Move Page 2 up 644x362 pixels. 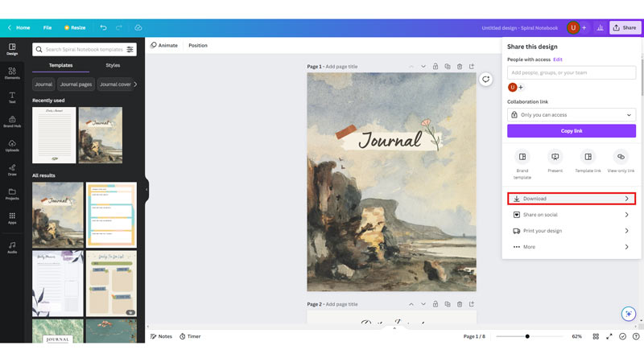tap(411, 304)
